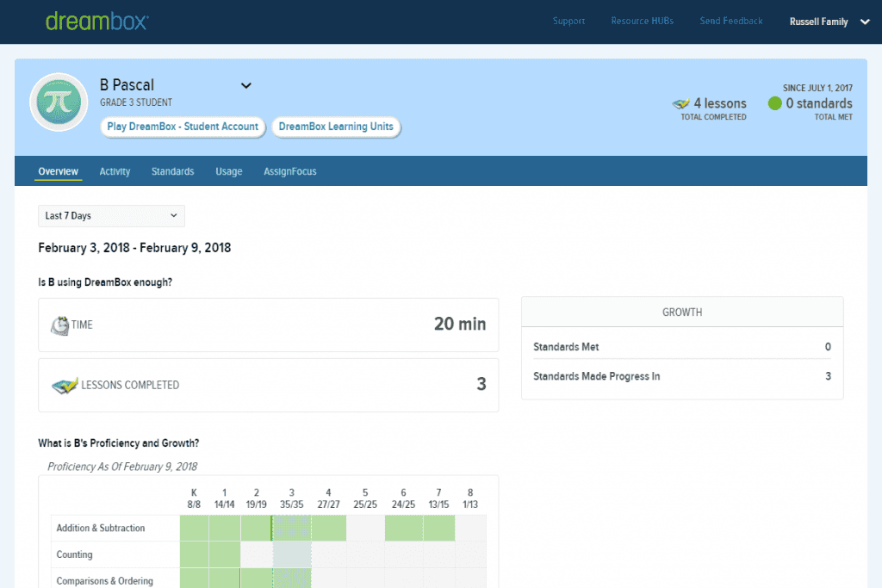Open the Support link
Viewport: 882px width, 588px height.
pyautogui.click(x=568, y=21)
